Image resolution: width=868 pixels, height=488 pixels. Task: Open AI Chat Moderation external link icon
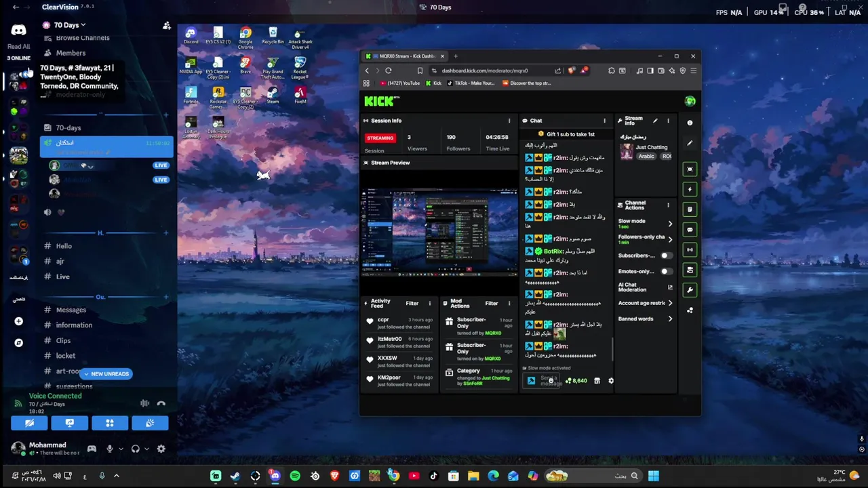[x=670, y=287]
